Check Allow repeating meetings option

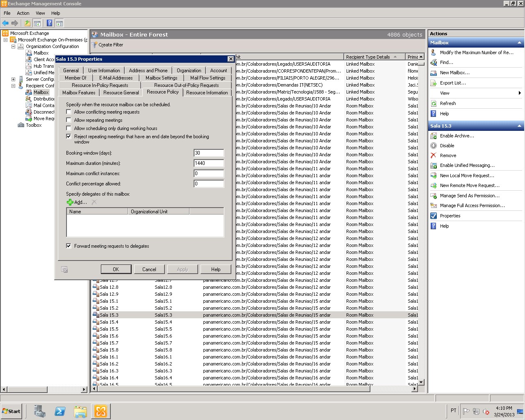click(69, 120)
